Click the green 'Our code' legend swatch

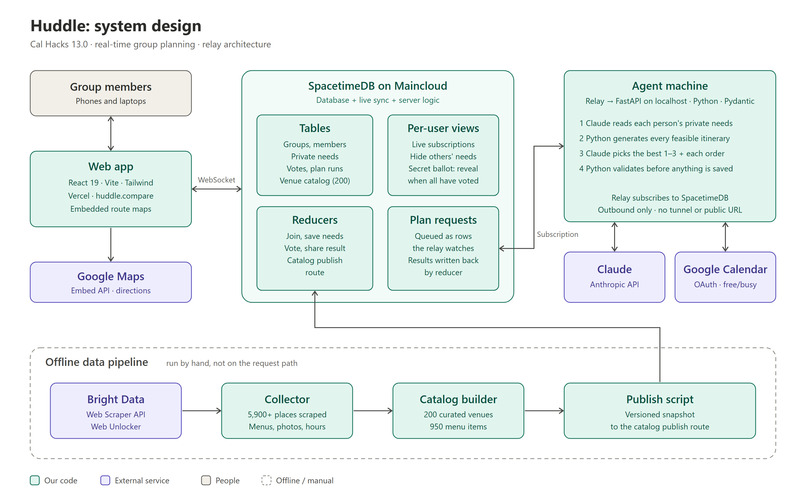[x=35, y=480]
